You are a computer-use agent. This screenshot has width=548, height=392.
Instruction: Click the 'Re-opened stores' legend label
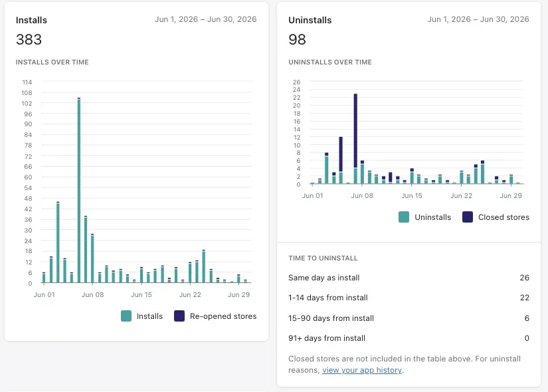tap(223, 316)
